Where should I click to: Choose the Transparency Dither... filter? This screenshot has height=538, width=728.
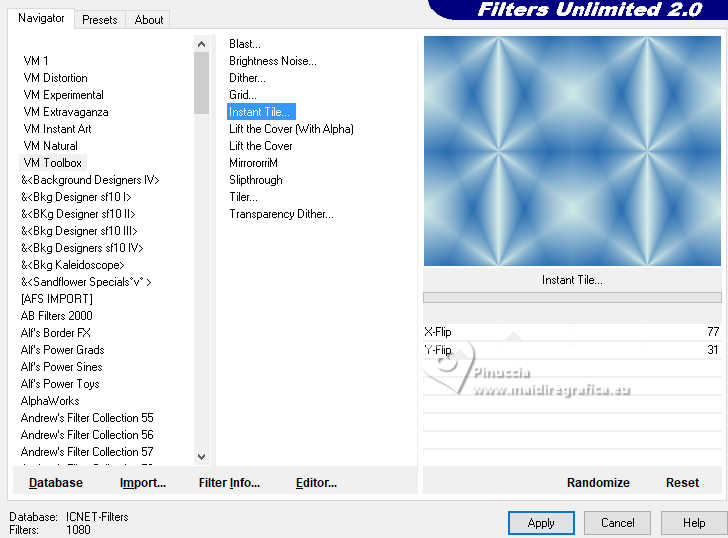(x=281, y=214)
